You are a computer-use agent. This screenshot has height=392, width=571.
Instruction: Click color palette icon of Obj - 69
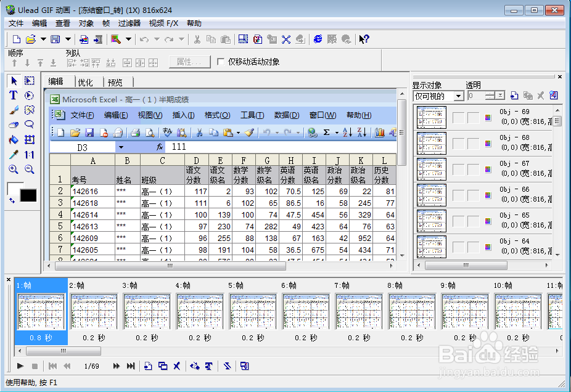(488, 118)
